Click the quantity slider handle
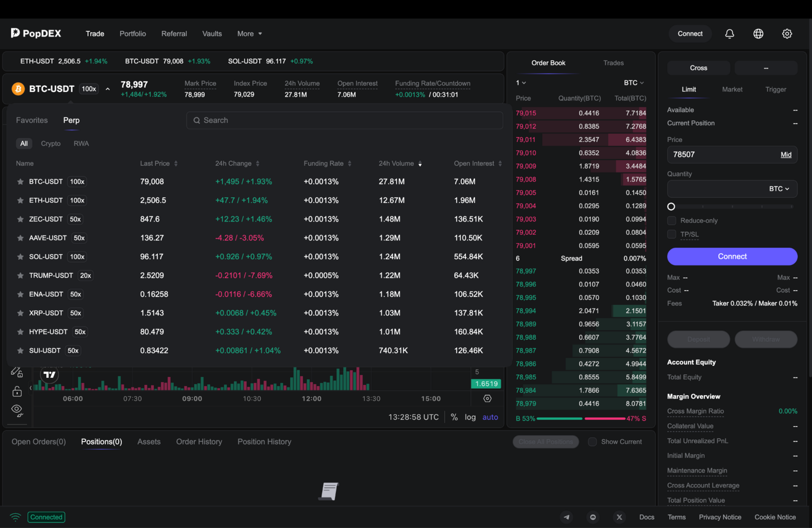Screen dimensions: 812x528 point(671,206)
